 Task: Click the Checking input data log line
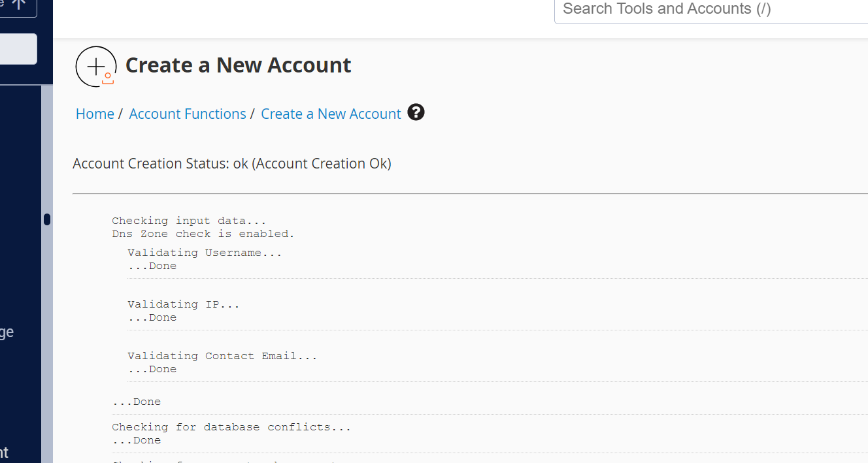point(189,221)
